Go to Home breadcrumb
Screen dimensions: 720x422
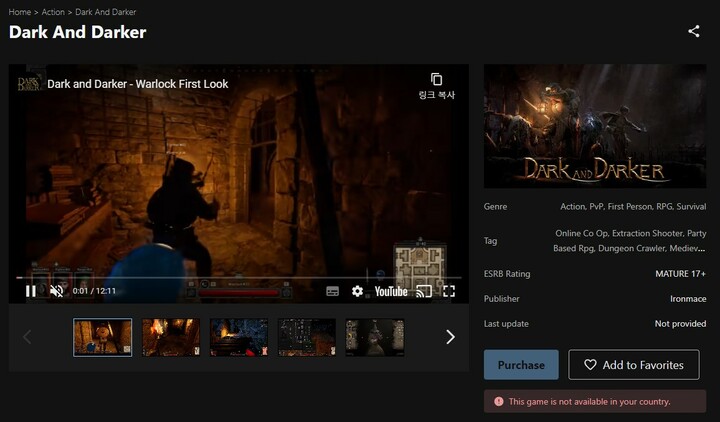click(x=20, y=12)
